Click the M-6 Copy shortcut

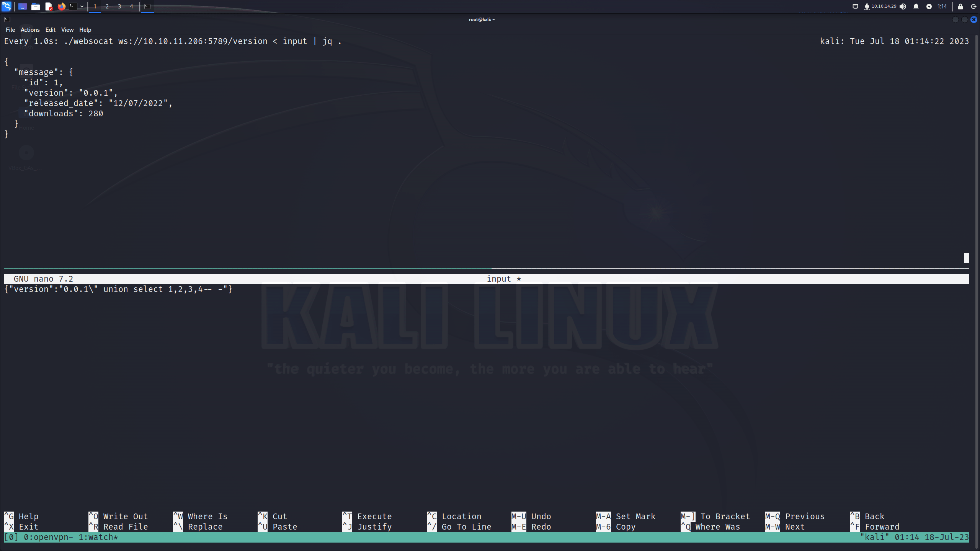click(x=616, y=527)
